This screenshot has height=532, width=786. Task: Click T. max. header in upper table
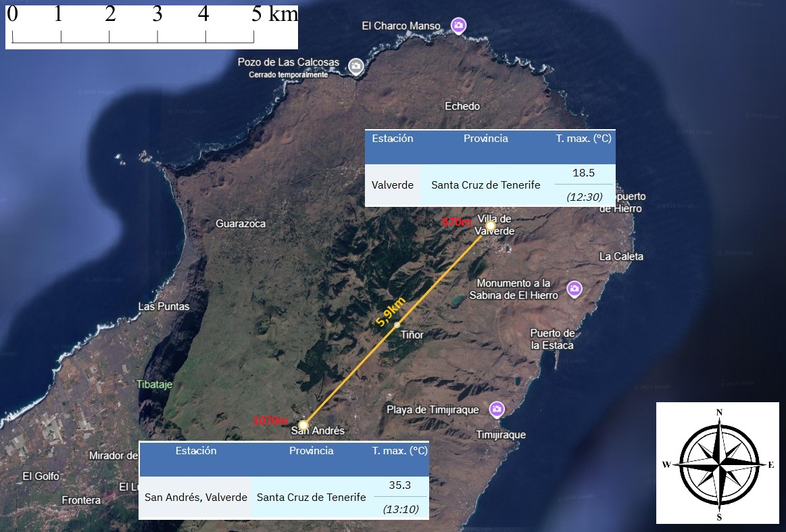click(583, 139)
